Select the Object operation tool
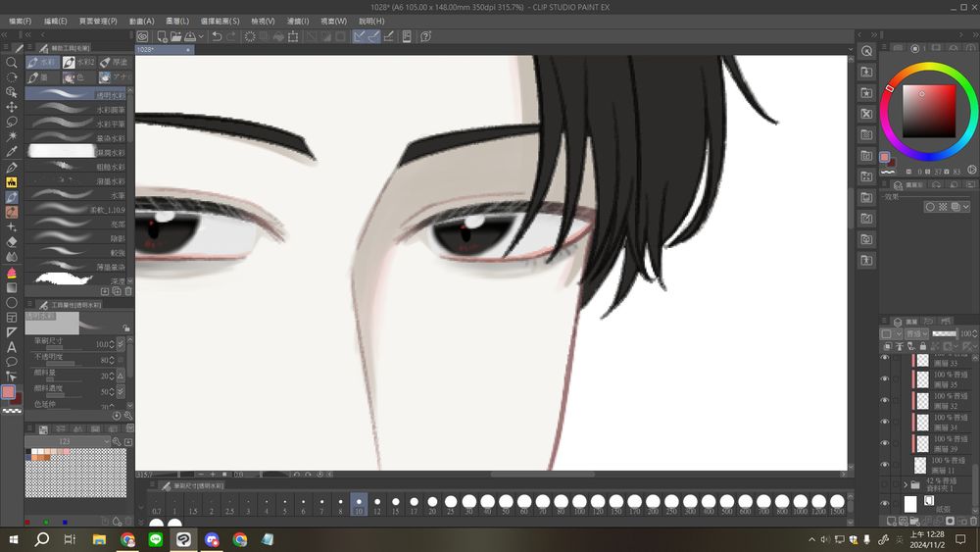The height and width of the screenshot is (552, 980). (11, 92)
